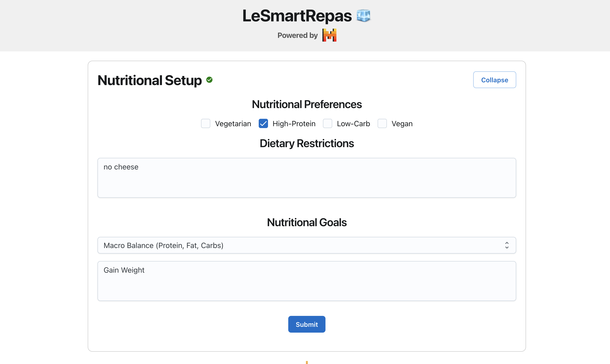Click the LeSmartRepas title heading
Image resolution: width=610 pixels, height=364 pixels.
pos(297,16)
